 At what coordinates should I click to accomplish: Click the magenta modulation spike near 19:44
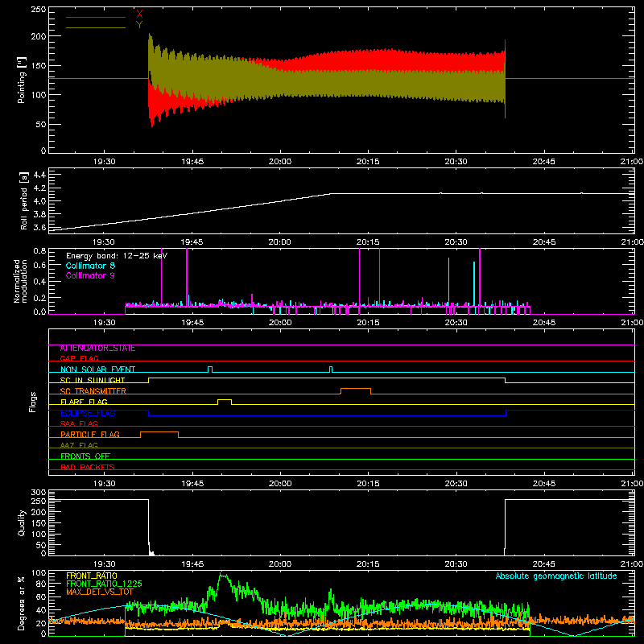tap(187, 277)
